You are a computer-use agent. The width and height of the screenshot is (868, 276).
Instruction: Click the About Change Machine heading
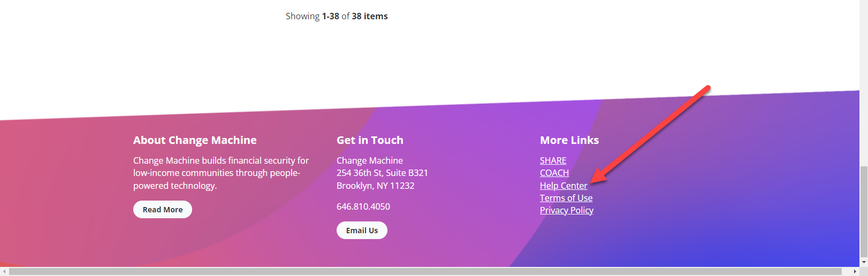point(195,140)
